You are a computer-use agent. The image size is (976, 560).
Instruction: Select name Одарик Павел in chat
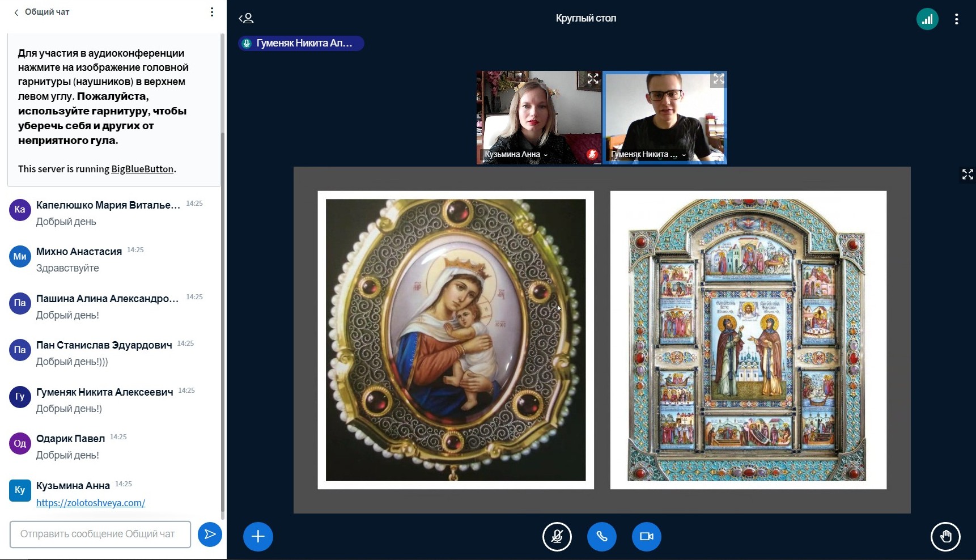(x=71, y=439)
